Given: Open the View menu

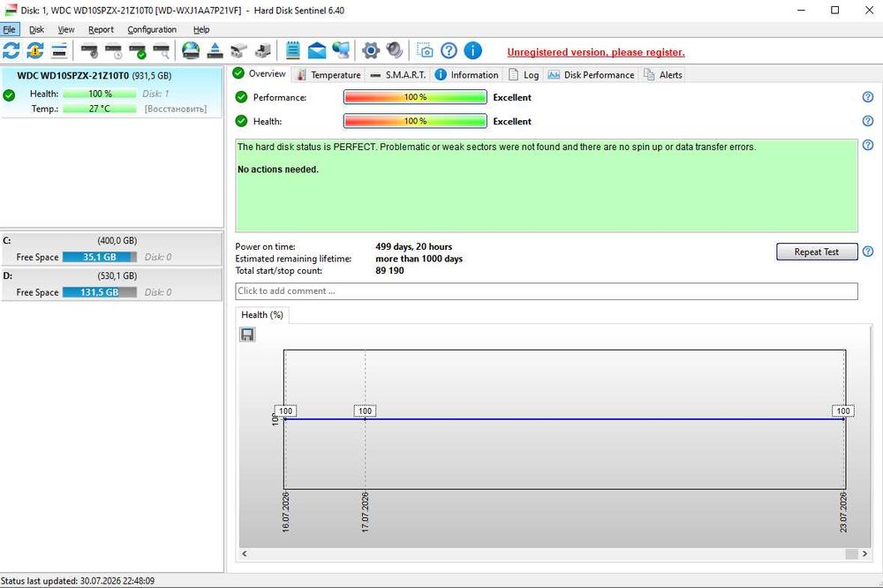Looking at the screenshot, I should coord(66,29).
